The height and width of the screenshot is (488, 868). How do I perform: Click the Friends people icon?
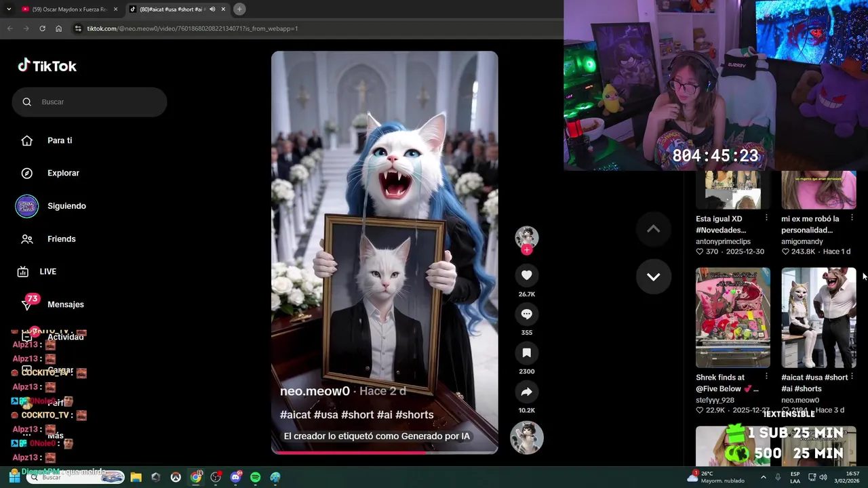(27, 239)
